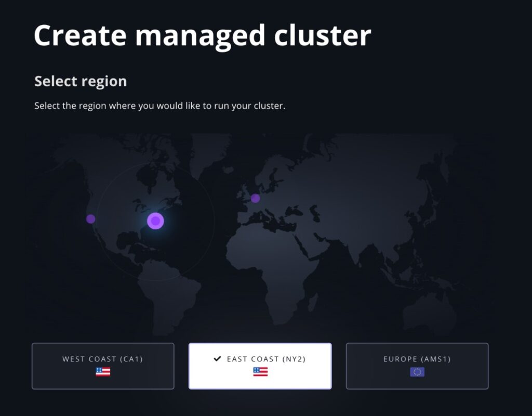Click the EU flag on Europe card
The width and height of the screenshot is (532, 416).
(417, 371)
